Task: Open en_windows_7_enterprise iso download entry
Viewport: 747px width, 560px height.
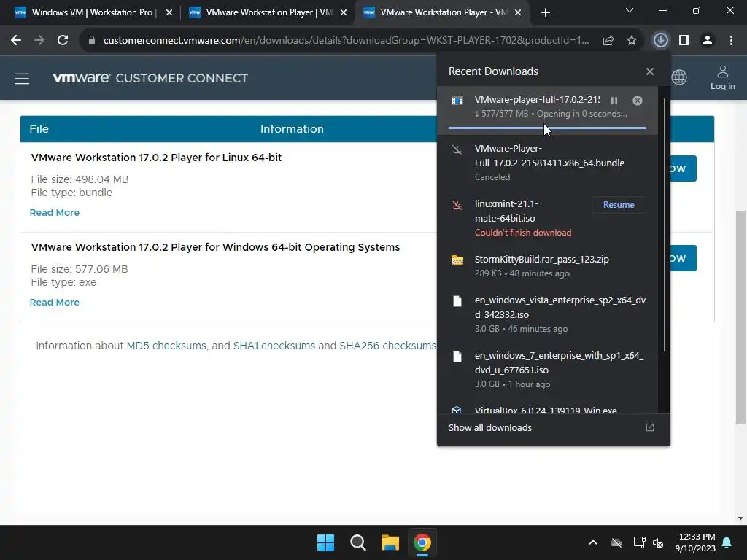Action: [x=547, y=370]
